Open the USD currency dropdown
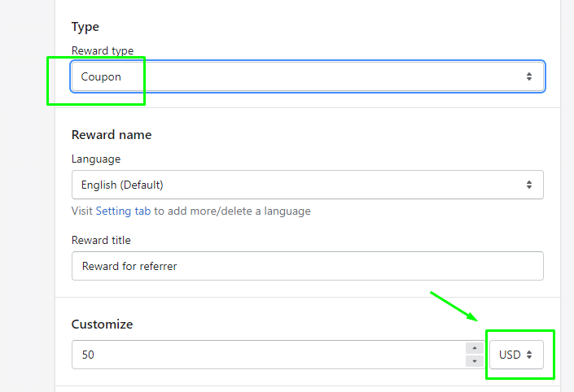Image resolution: width=574 pixels, height=392 pixels. (x=516, y=355)
